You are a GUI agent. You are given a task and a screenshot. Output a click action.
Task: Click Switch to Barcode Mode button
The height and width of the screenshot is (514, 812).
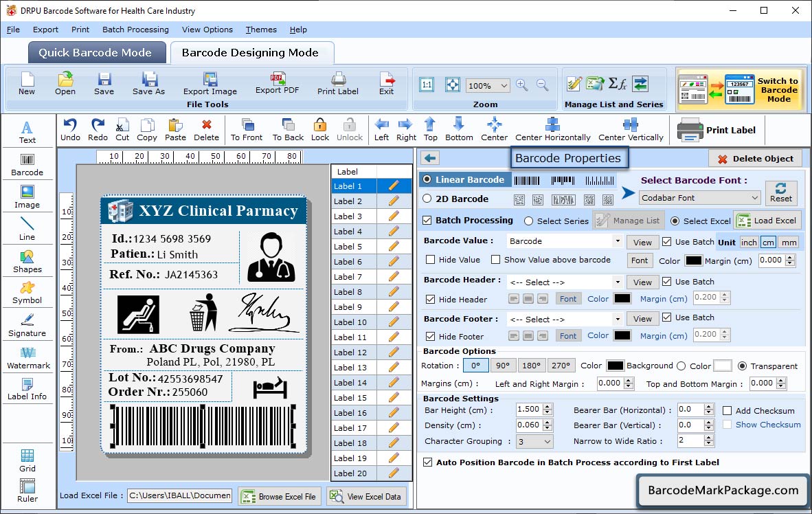pos(741,89)
